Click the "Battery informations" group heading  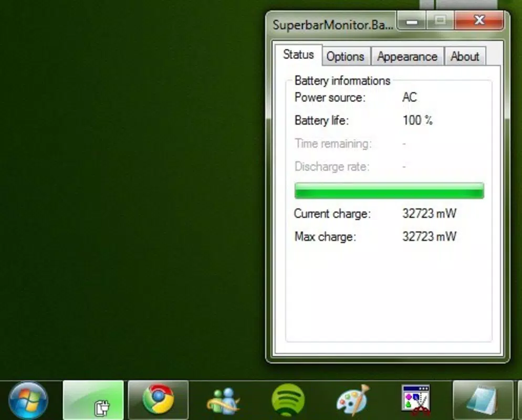click(342, 81)
